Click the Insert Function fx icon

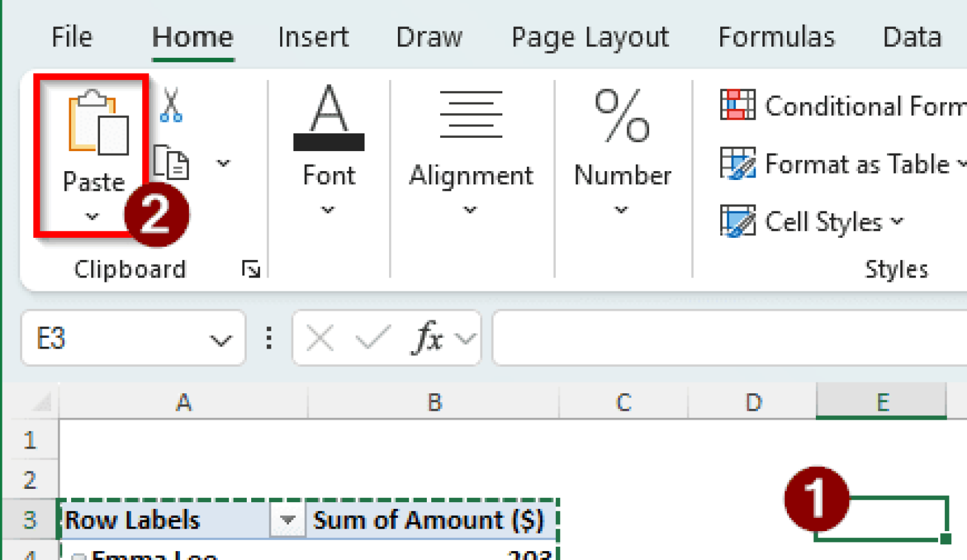coord(428,339)
